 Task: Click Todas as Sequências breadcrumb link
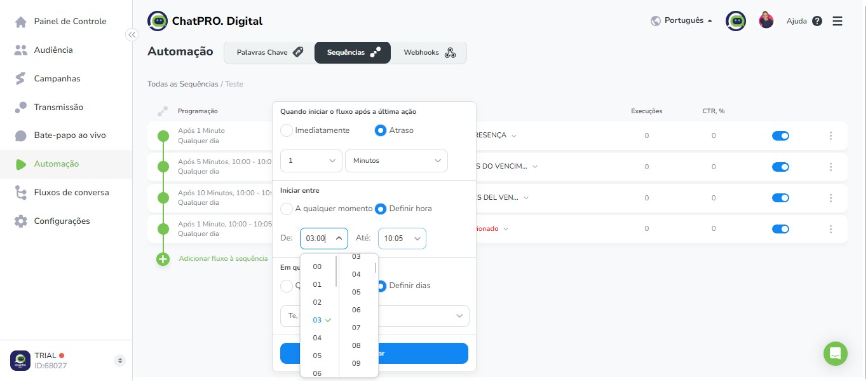[183, 84]
